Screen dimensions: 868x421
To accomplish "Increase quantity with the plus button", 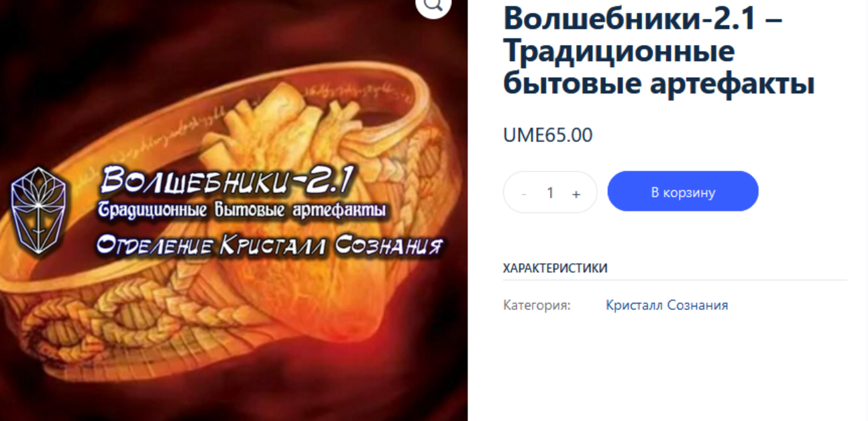I will coord(576,193).
